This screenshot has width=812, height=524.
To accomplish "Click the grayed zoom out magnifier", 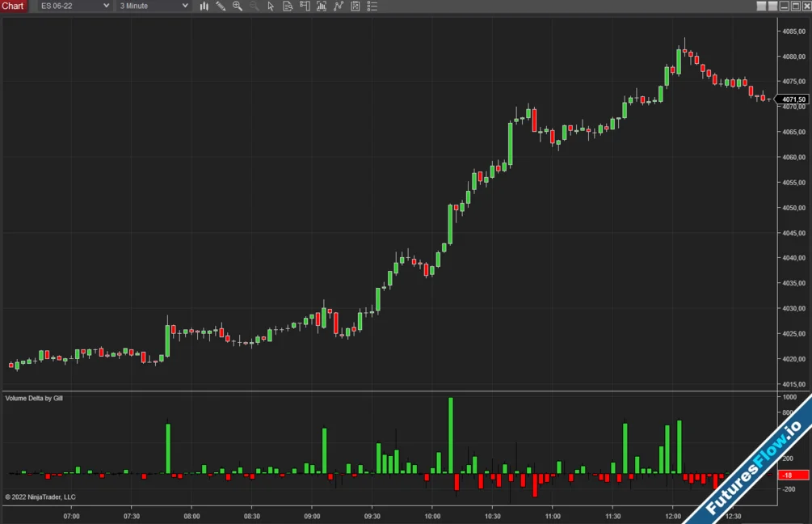I will [254, 6].
